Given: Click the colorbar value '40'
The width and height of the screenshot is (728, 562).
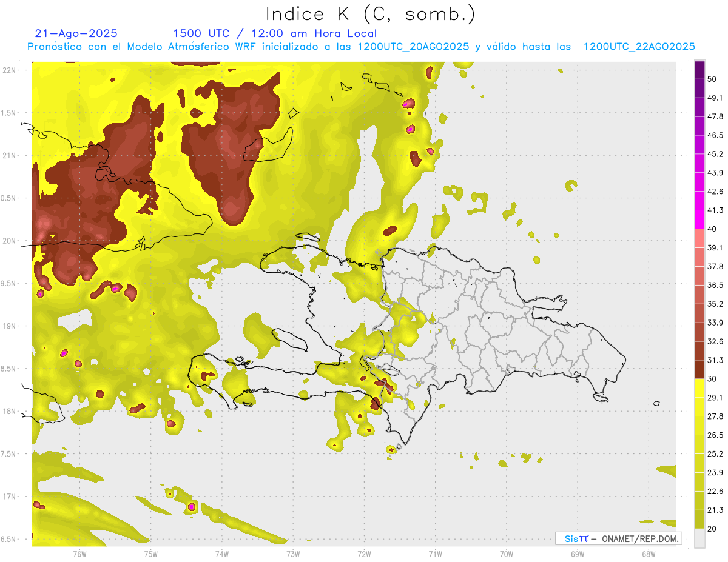Looking at the screenshot, I should click(x=713, y=229).
